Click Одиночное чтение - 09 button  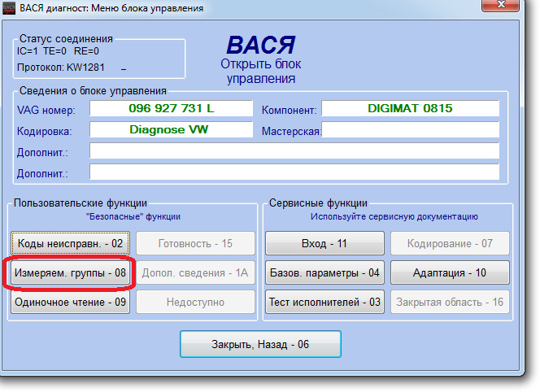[70, 302]
